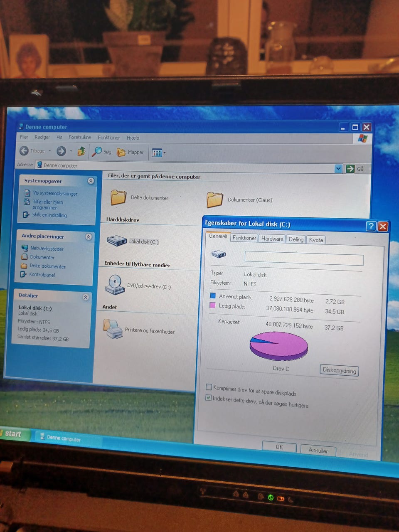
Task: Click the help question mark in Egenskaber dialog
Action: [371, 226]
